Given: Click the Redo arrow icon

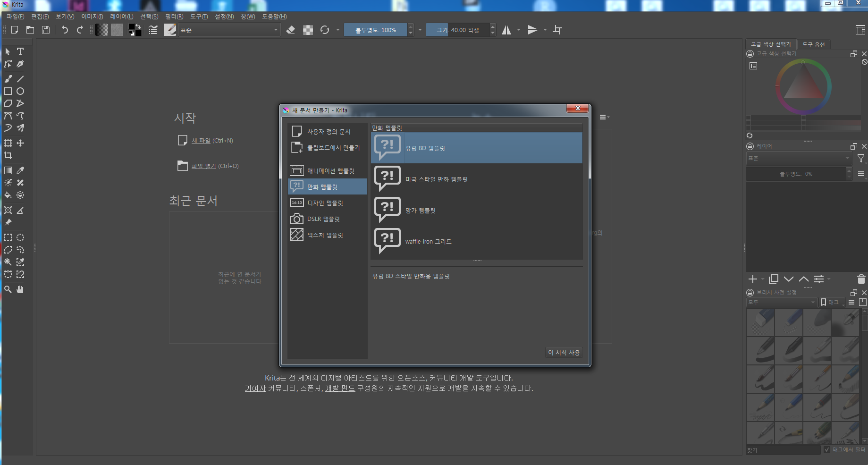Looking at the screenshot, I should [x=80, y=30].
